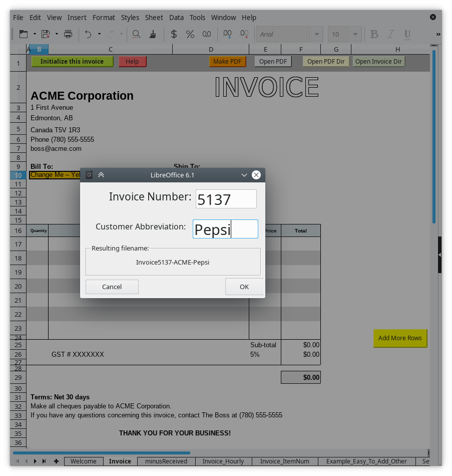Open the dropdown arrow beside the Save icon

point(57,34)
